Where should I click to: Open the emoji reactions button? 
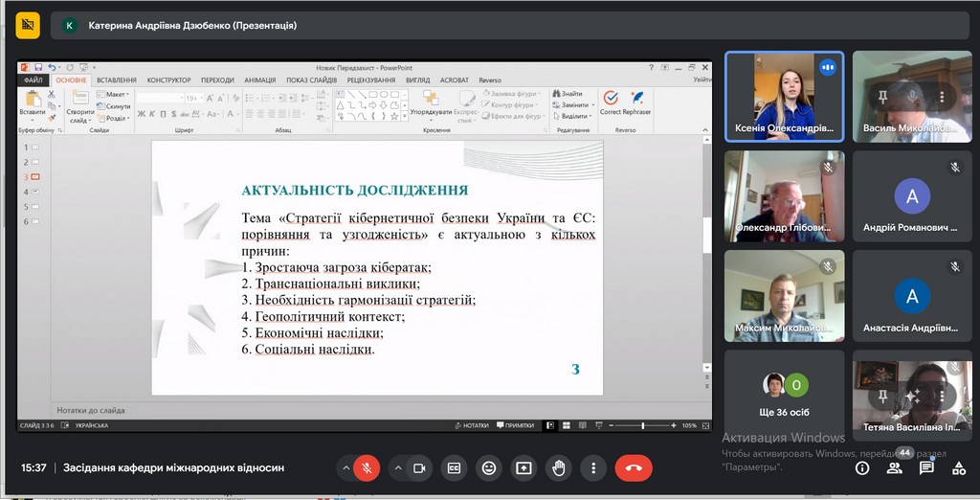[x=489, y=468]
